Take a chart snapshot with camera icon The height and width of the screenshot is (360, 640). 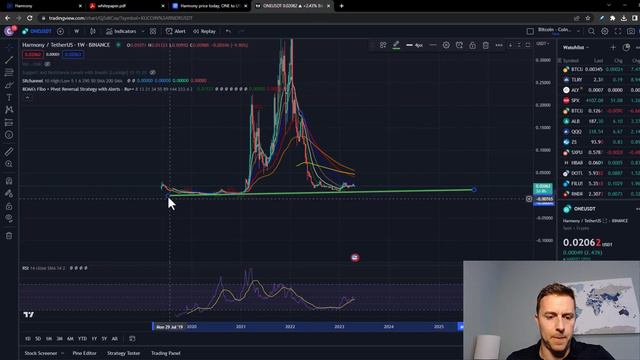pos(631,31)
